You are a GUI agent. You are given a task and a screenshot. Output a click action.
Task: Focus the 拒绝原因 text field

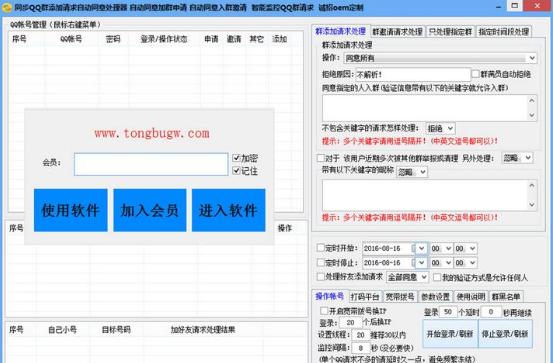click(x=413, y=74)
